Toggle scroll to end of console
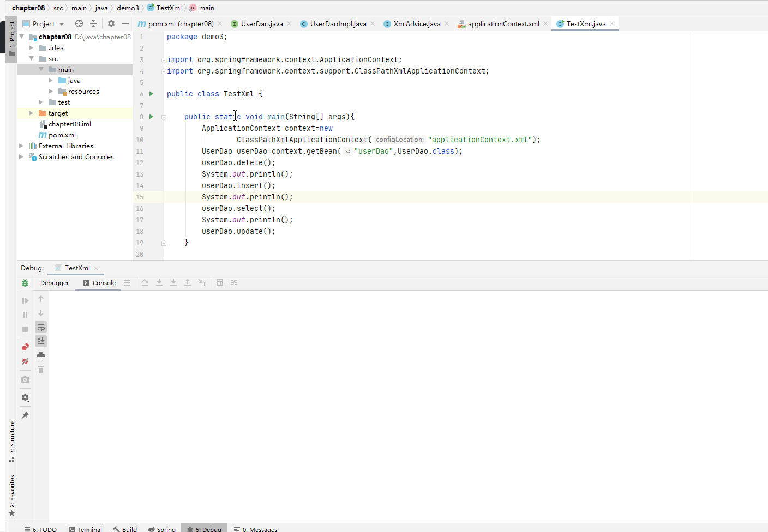The height and width of the screenshot is (532, 768). pos(41,341)
